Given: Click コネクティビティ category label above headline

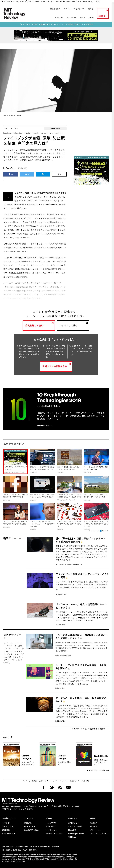Looking at the screenshot, I should coord(11,128).
